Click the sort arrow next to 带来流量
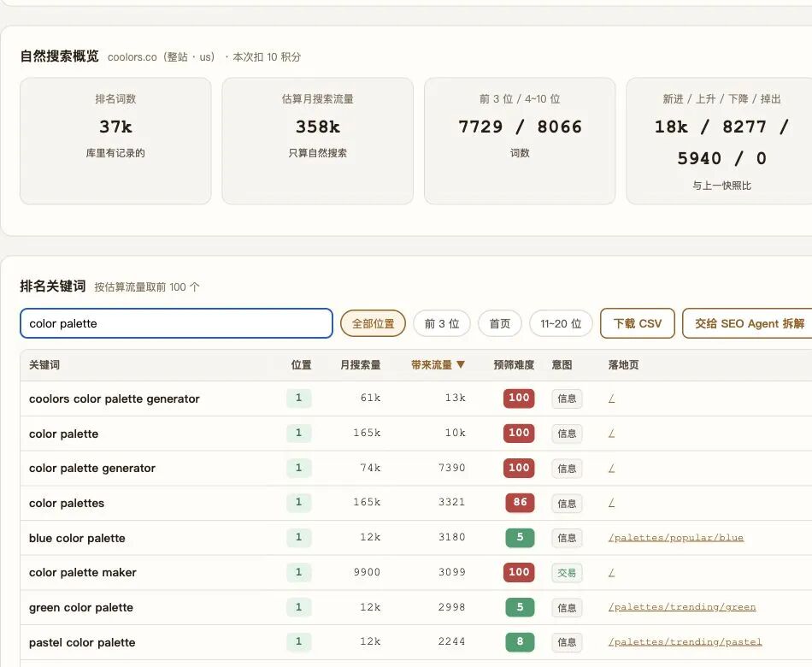Screen dimensions: 812x667 [461, 365]
